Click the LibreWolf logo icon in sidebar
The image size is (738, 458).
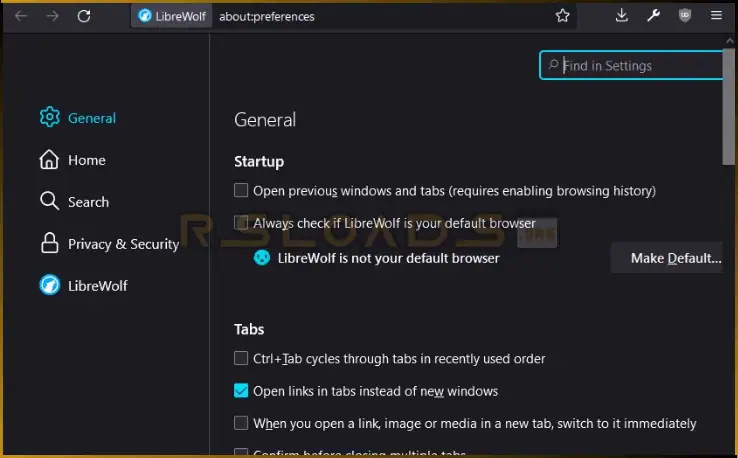point(49,285)
